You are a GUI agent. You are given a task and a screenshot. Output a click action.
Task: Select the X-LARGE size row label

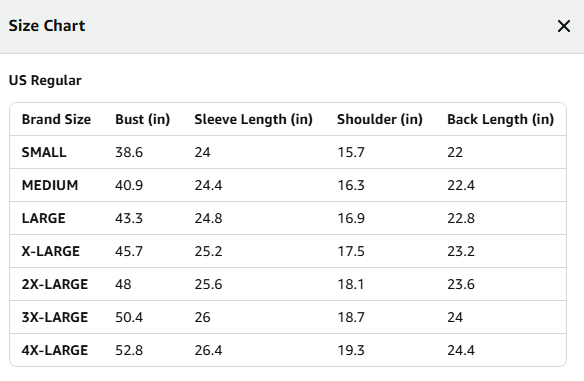tap(51, 251)
